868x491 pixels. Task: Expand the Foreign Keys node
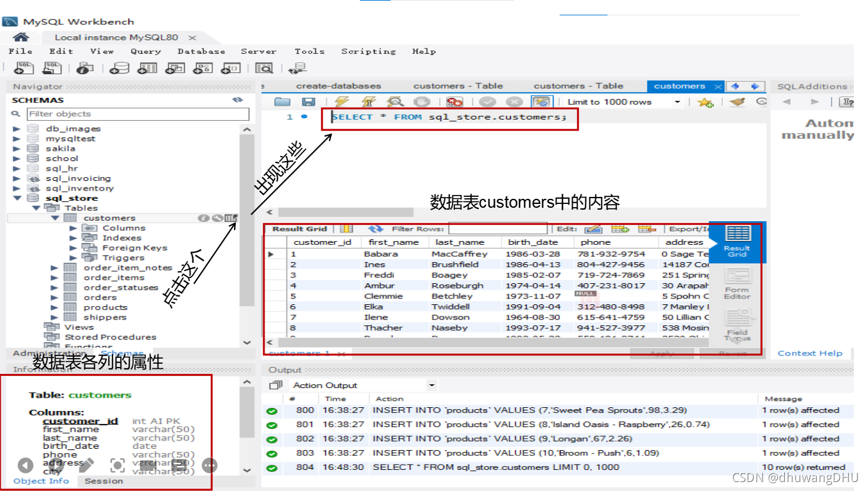tap(74, 247)
